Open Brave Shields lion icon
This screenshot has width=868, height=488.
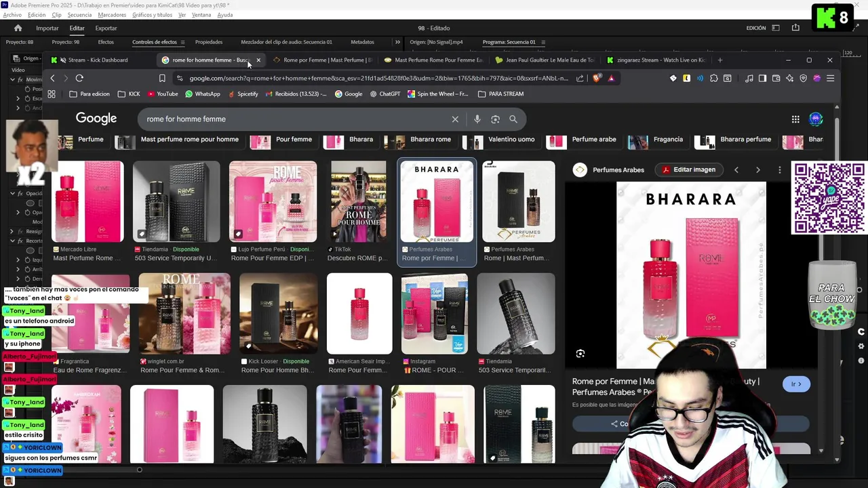pyautogui.click(x=597, y=78)
